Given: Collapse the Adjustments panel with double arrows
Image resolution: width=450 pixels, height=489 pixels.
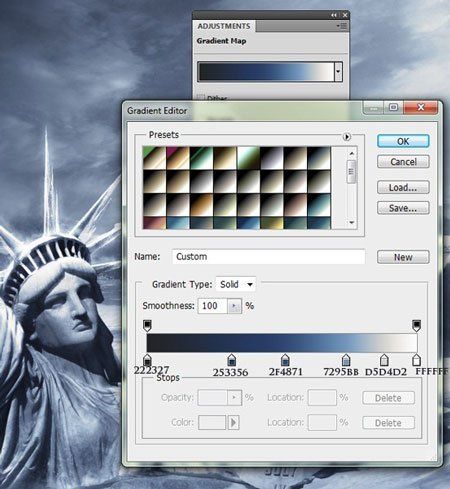Looking at the screenshot, I should coord(334,15).
